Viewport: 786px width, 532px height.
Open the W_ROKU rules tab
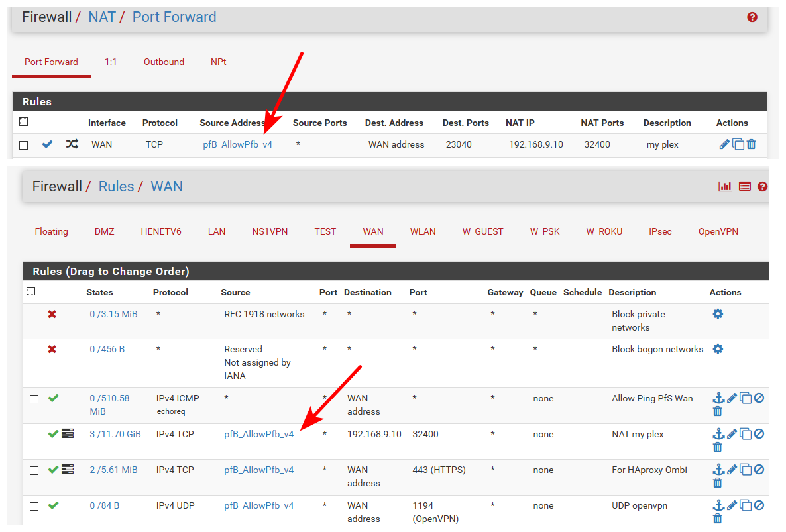coord(604,231)
